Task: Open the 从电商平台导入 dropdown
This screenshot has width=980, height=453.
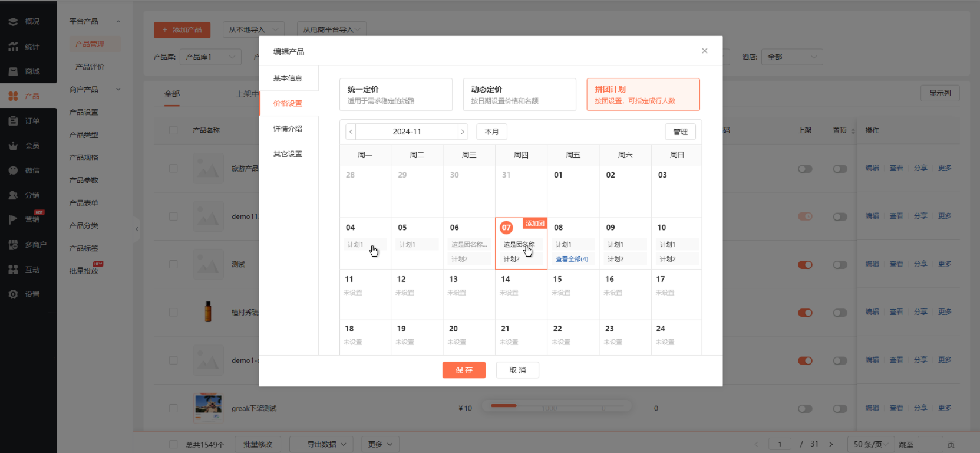Action: (332, 29)
